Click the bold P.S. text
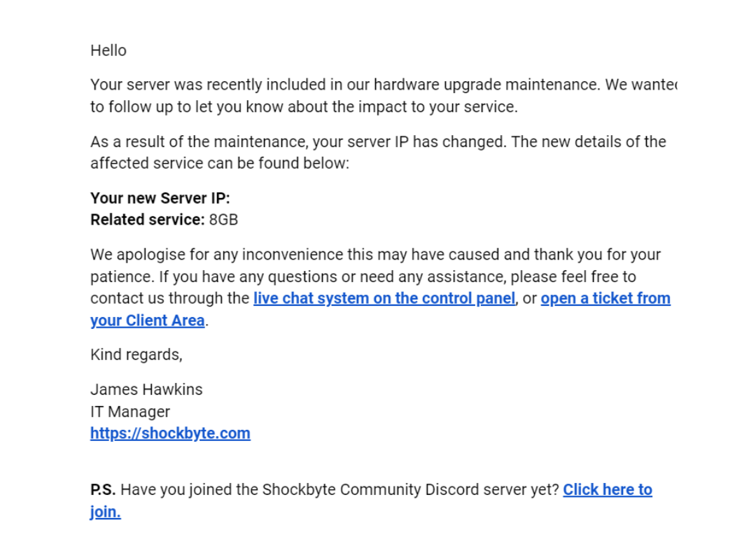The width and height of the screenshot is (756, 560). [x=103, y=490]
